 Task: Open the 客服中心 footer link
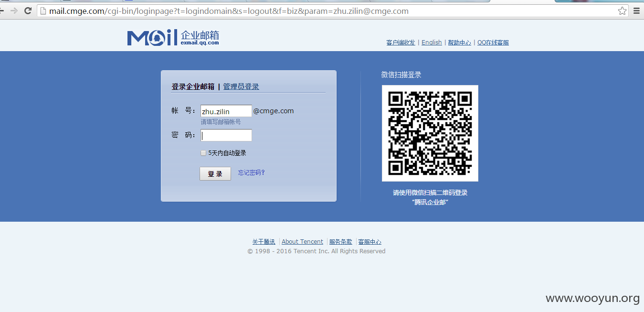[x=370, y=242]
